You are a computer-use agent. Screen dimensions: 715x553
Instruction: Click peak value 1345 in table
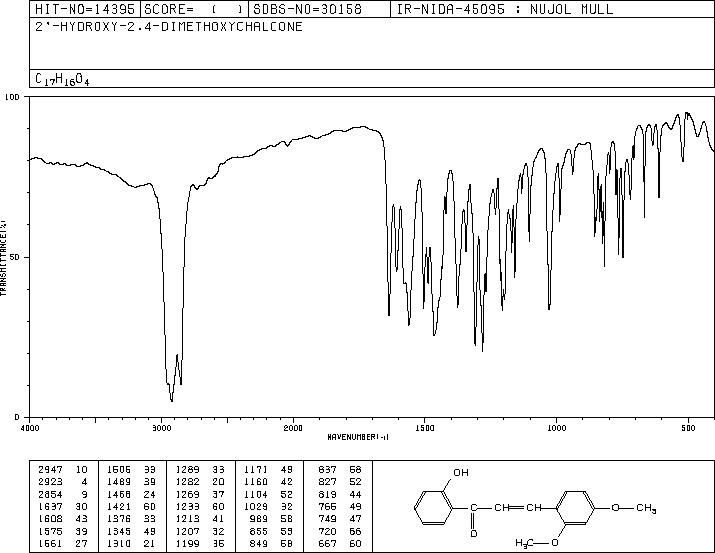(x=119, y=531)
